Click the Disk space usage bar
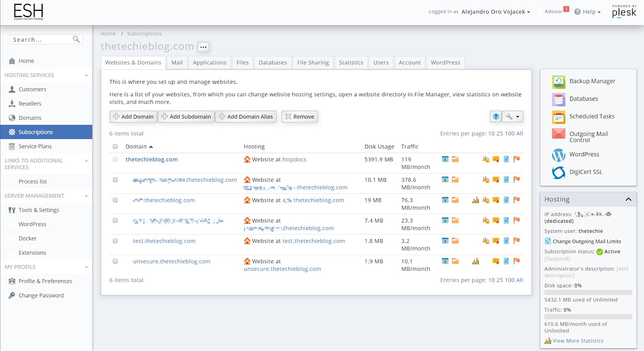This screenshot has height=351, width=644. (x=588, y=293)
